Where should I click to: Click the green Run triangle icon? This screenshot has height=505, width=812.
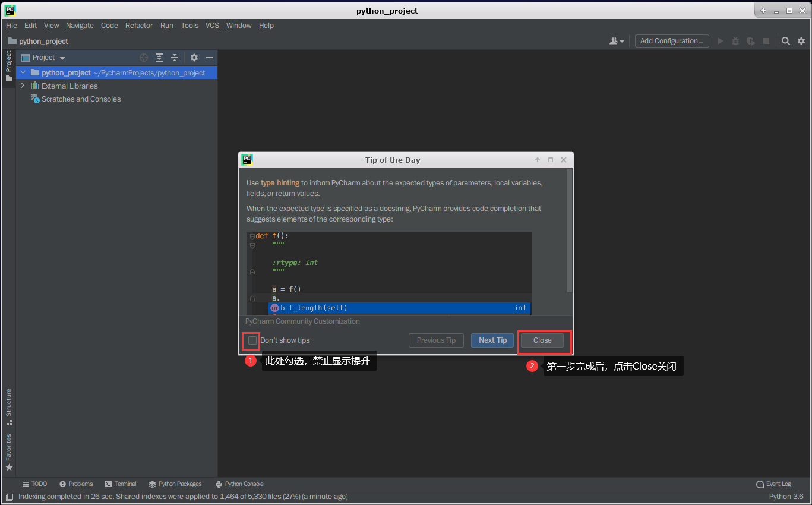[720, 41]
